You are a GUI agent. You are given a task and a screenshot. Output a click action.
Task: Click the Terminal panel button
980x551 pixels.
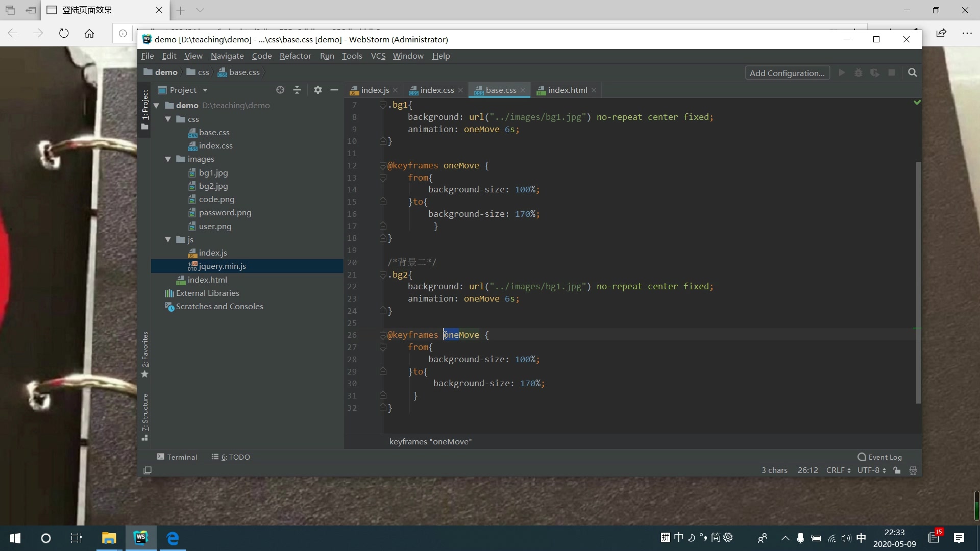[x=176, y=457]
